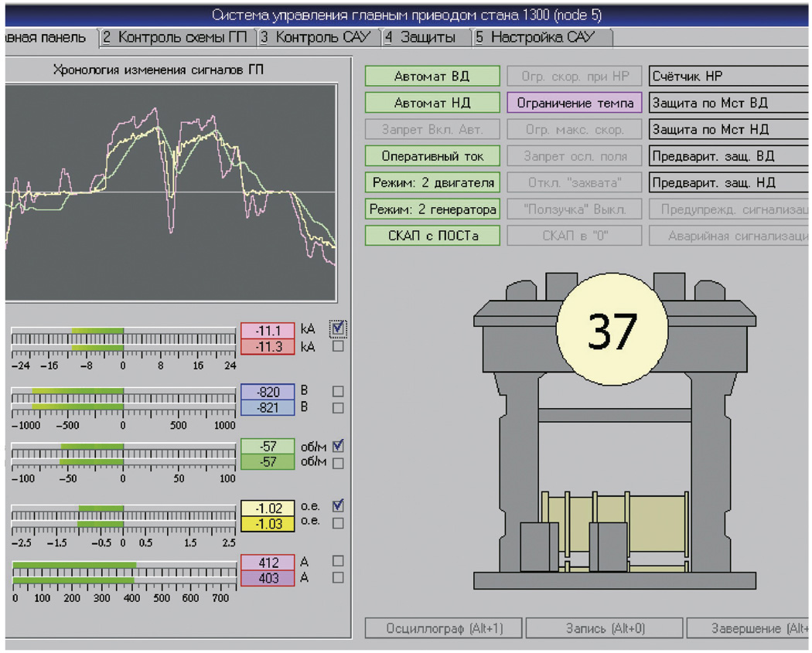Image resolution: width=812 pixels, height=653 pixels.
Task: Go to the 4 Защиты tab
Action: pos(425,38)
